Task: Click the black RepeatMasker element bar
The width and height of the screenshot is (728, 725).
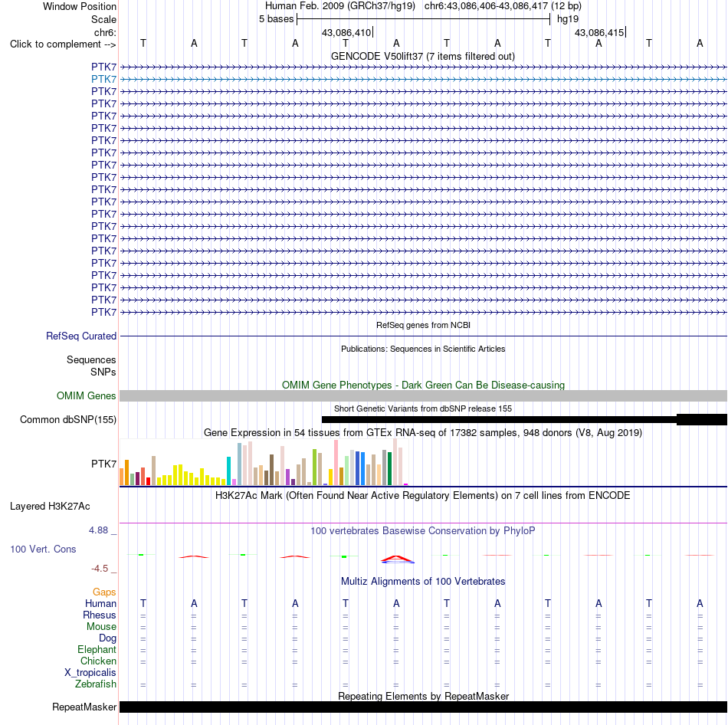Action: tap(423, 707)
